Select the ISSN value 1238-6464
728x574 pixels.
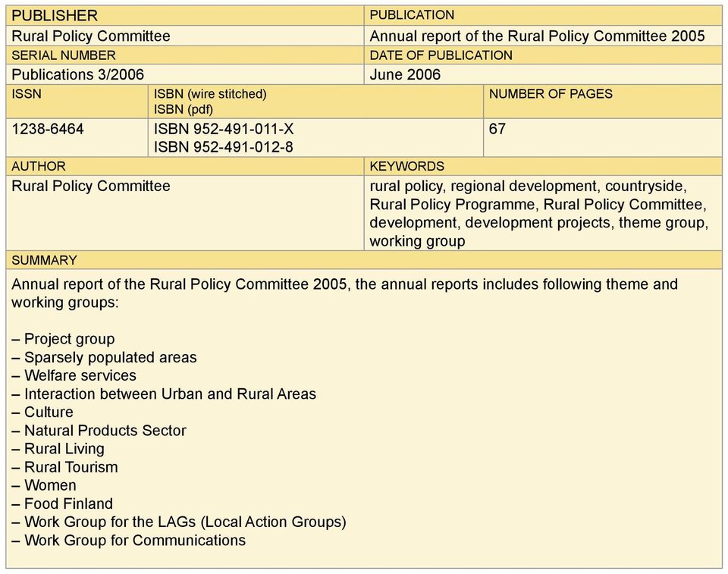[48, 129]
